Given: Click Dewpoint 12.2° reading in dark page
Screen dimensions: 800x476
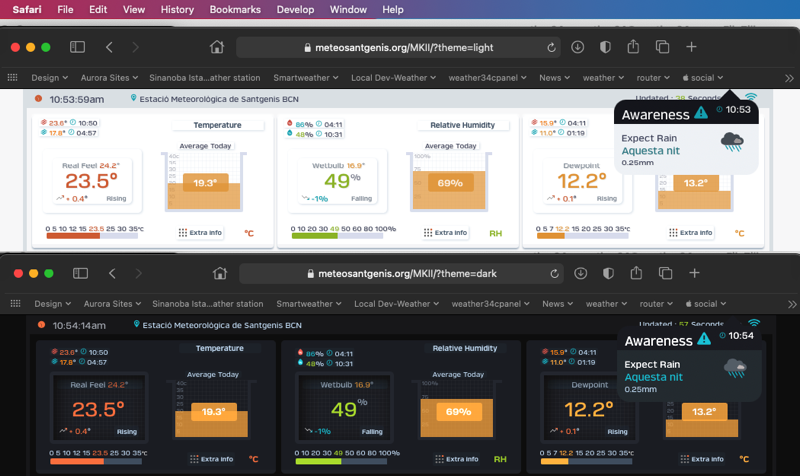Looking at the screenshot, I should click(588, 408).
